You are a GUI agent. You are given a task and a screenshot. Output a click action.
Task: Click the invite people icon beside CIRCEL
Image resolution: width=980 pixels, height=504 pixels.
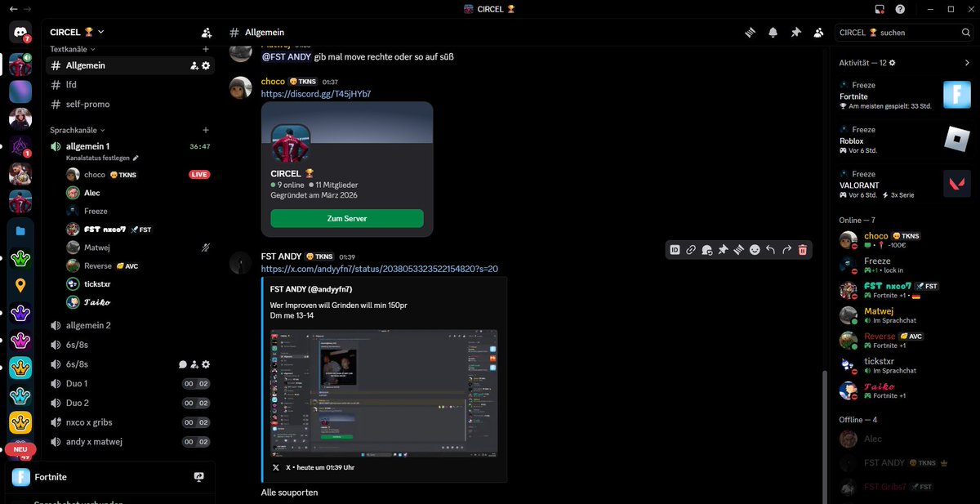pyautogui.click(x=207, y=33)
